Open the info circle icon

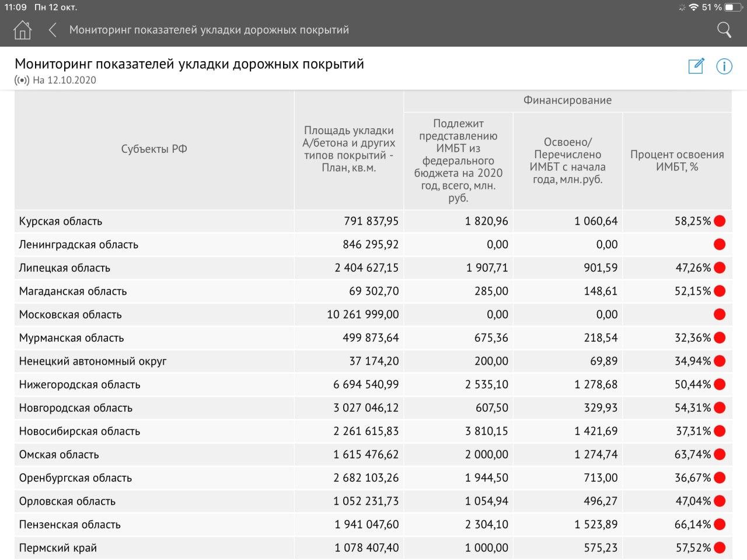[724, 66]
